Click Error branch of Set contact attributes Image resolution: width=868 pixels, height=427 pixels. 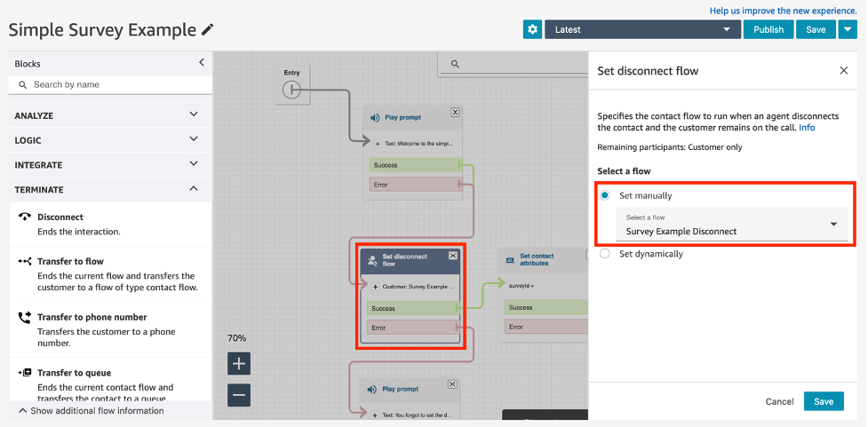pyautogui.click(x=545, y=327)
